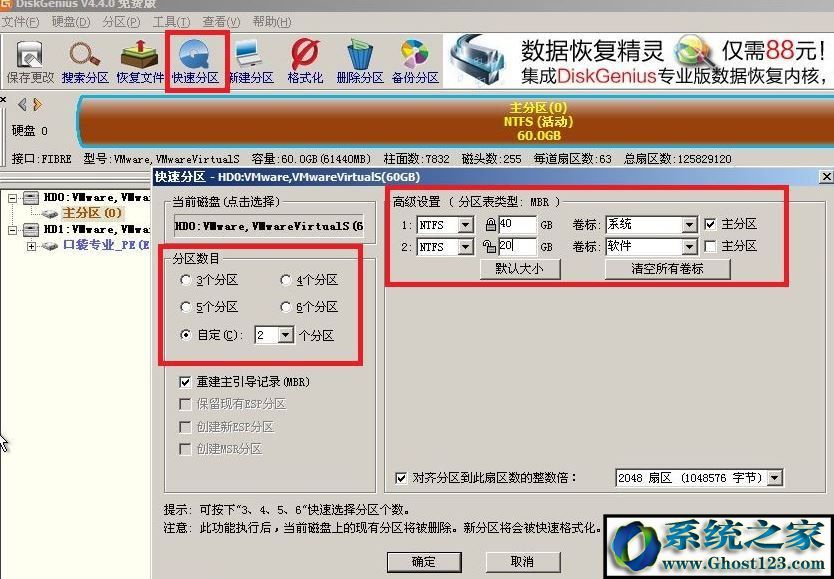The width and height of the screenshot is (834, 579).
Task: Open the 系统 volume label dropdown
Action: point(689,225)
